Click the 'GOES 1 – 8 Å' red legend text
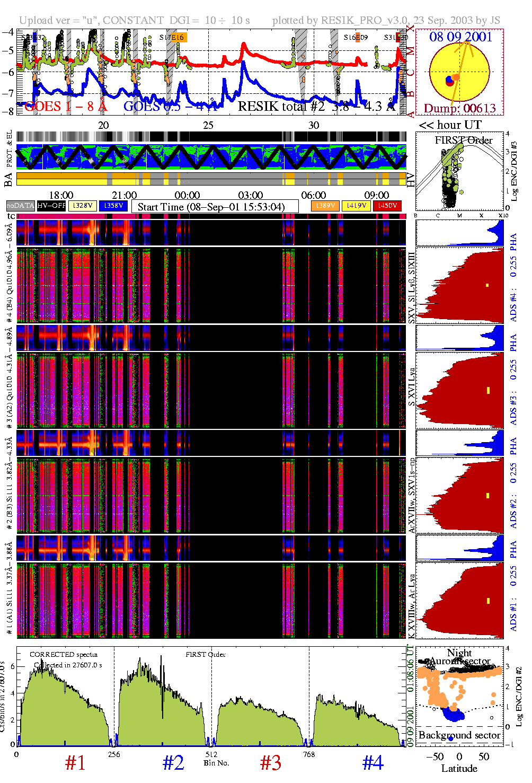 [65, 107]
